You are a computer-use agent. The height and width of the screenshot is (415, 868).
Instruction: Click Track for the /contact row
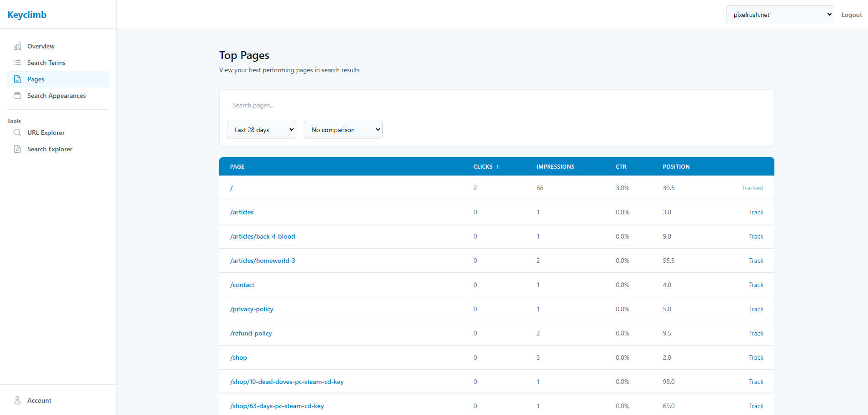point(756,285)
